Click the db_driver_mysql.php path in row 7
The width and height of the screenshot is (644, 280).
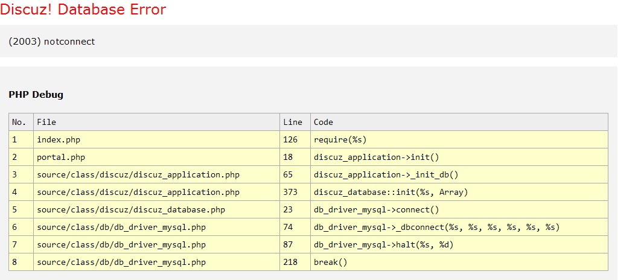coord(121,244)
